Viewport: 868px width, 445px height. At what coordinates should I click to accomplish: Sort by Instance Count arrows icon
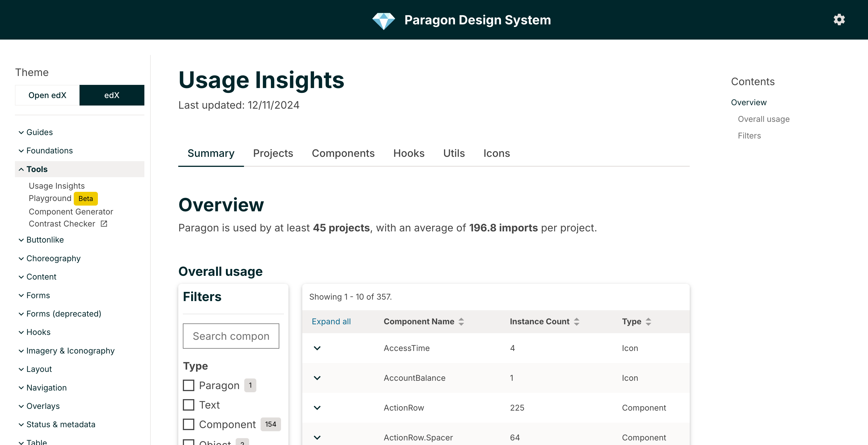pyautogui.click(x=577, y=321)
